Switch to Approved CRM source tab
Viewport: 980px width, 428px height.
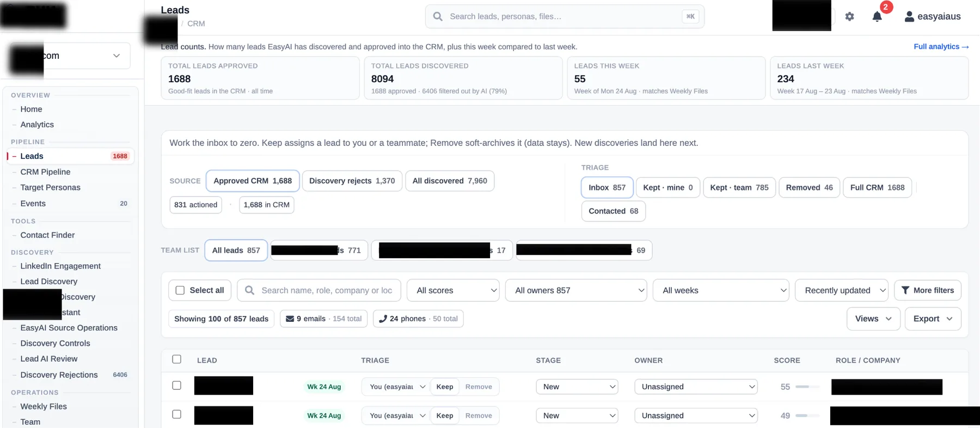tap(253, 181)
